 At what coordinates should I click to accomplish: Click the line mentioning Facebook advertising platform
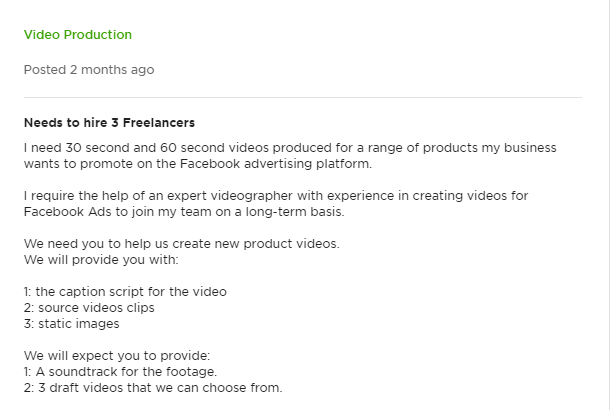tap(198, 164)
